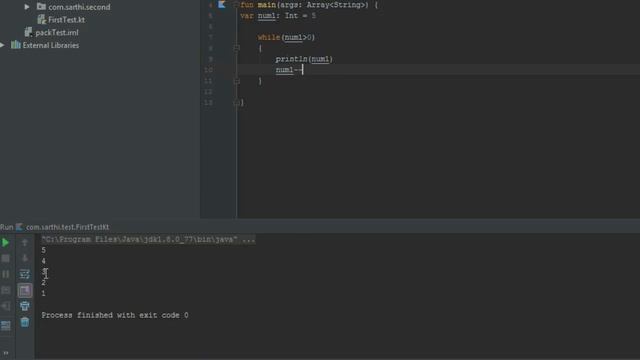Image resolution: width=640 pixels, height=360 pixels.
Task: Click line number 10 in the gutter
Action: pos(208,70)
